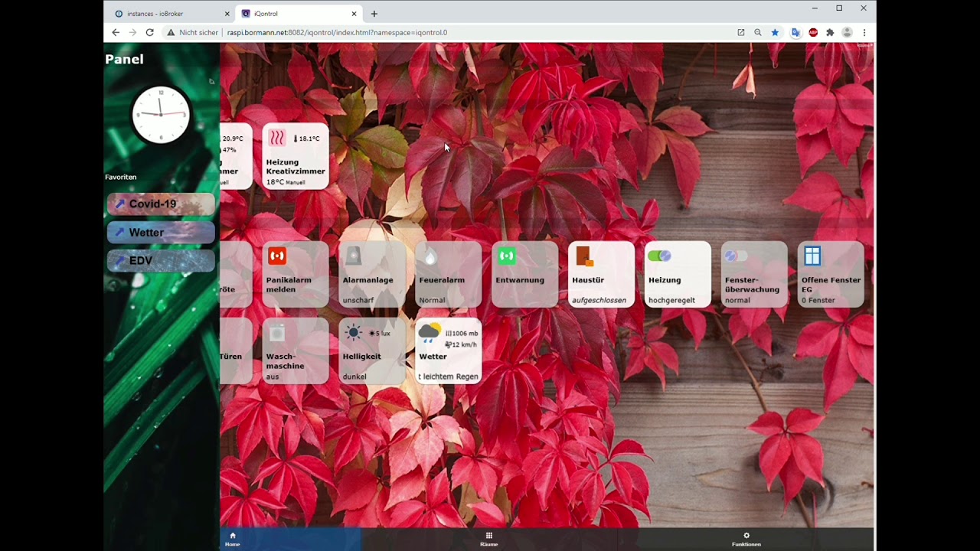
Task: Close the iQontrol browser tab
Action: [x=354, y=14]
